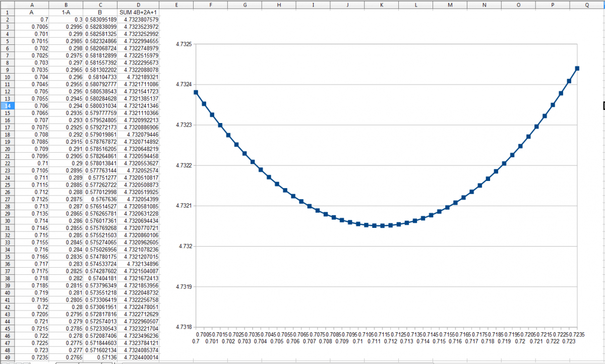Click the column K header
Screen dimensions: 605x364
(x=381, y=4)
